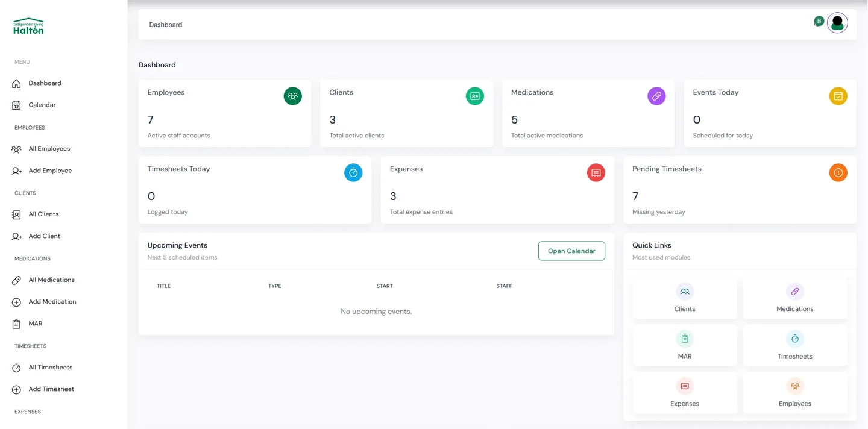Open the MAR quick link tile

(x=685, y=345)
